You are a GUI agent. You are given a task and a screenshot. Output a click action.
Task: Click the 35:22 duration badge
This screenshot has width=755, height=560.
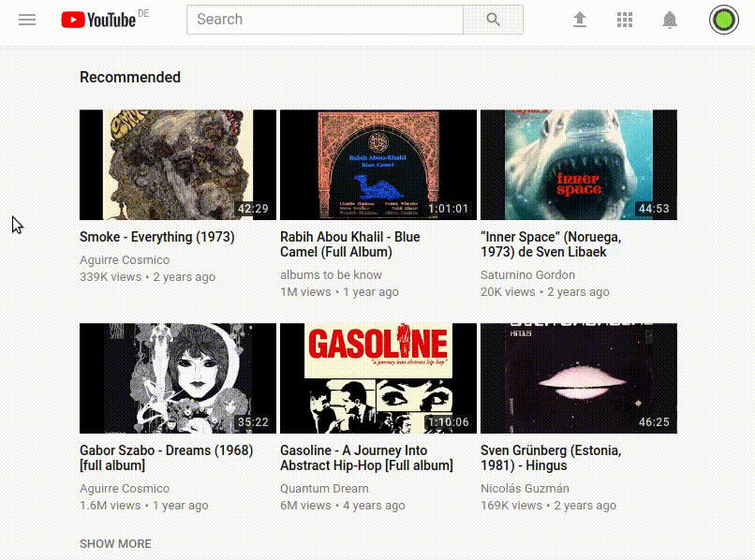coord(253,422)
